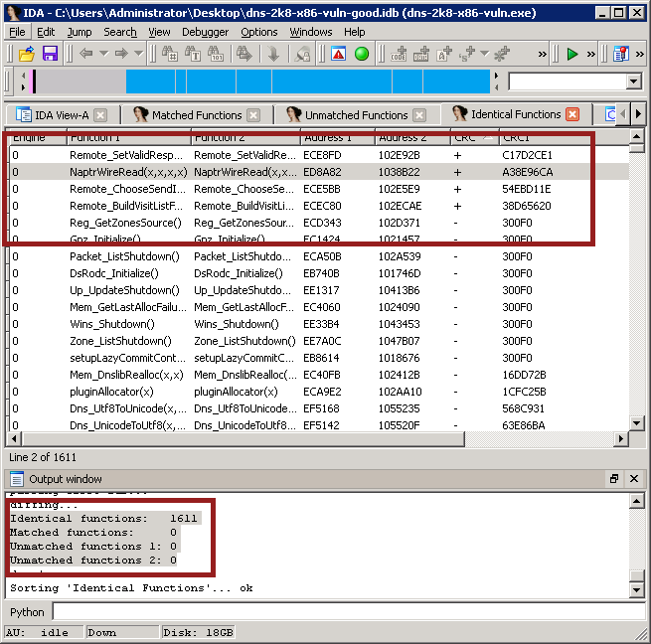Select the Wins_Shutdown() row

click(x=319, y=324)
